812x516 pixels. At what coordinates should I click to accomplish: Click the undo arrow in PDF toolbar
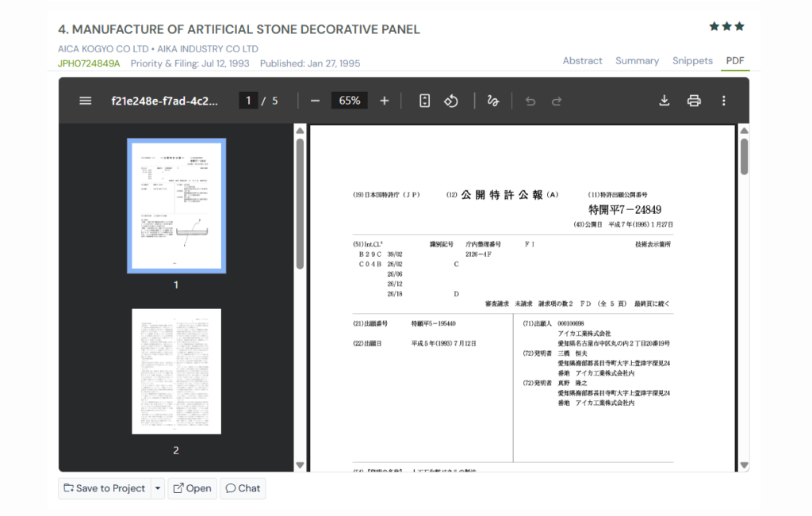[530, 100]
